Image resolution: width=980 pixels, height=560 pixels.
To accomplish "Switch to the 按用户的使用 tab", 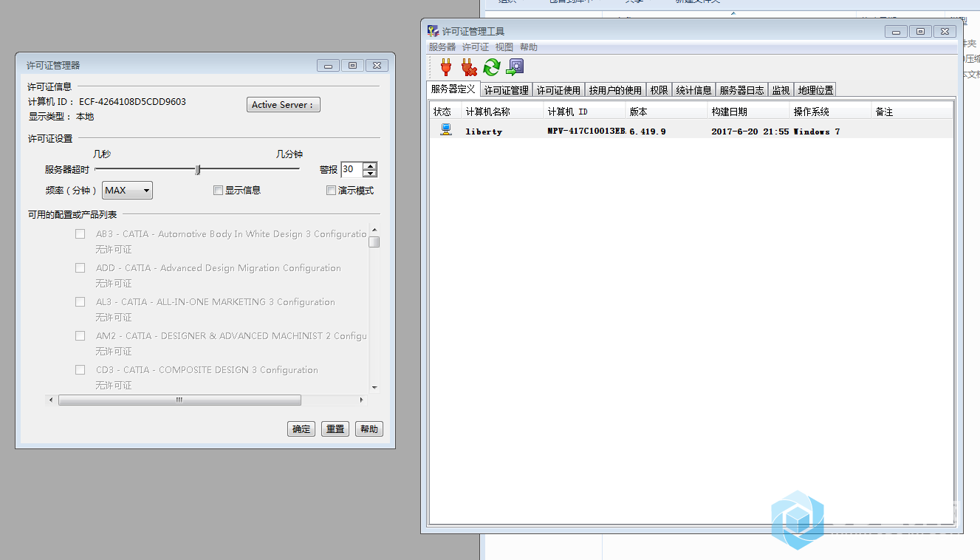I will 615,90.
